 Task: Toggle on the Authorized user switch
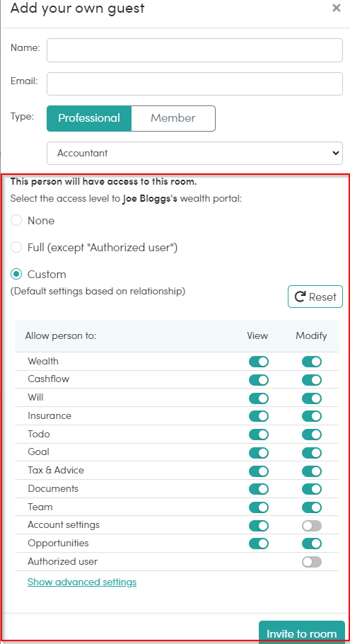point(312,562)
